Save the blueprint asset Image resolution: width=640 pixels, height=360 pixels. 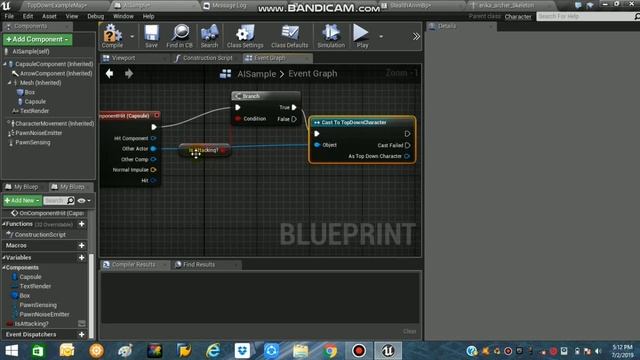(x=151, y=36)
